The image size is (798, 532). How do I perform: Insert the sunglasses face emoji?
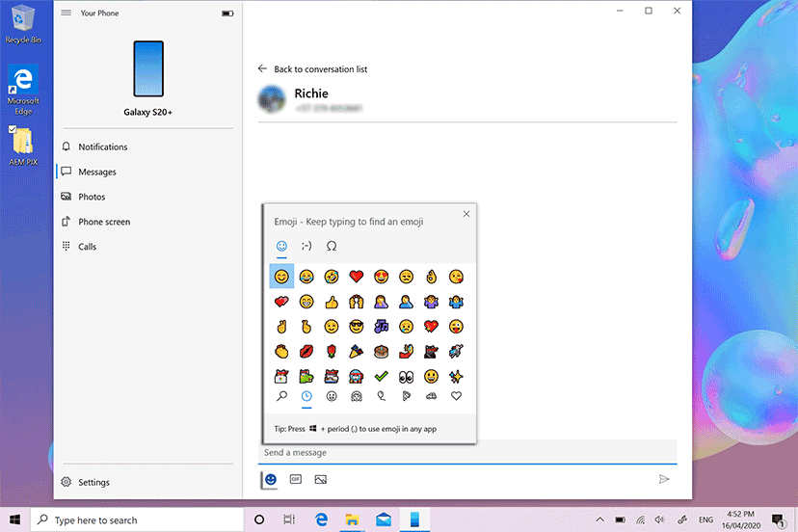click(x=357, y=327)
